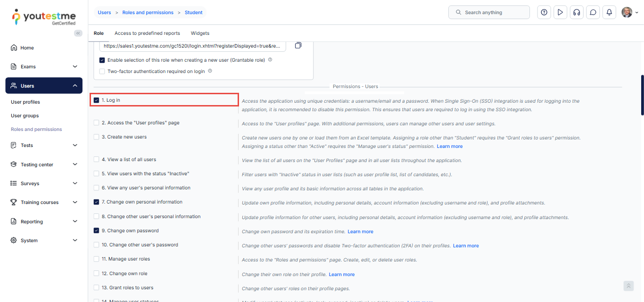Check "3. Create new users" permission
The height and width of the screenshot is (302, 644).
pos(96,137)
